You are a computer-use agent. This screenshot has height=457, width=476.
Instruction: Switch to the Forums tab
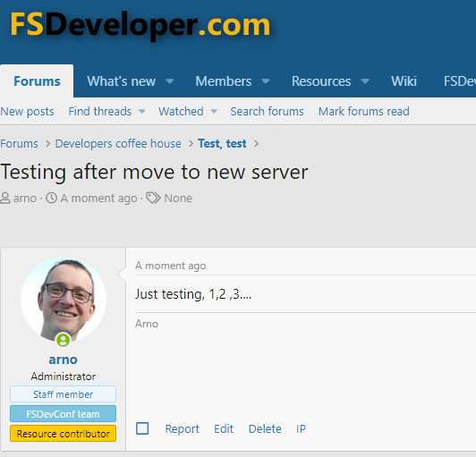(37, 81)
